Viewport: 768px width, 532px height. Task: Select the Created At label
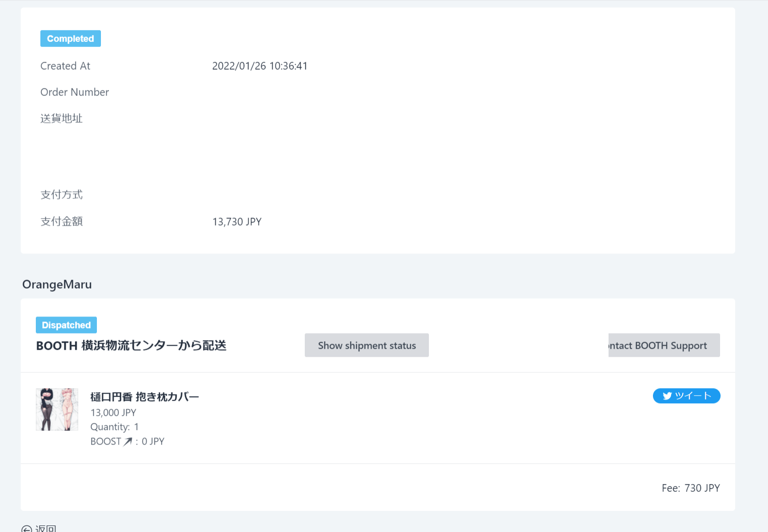point(65,66)
